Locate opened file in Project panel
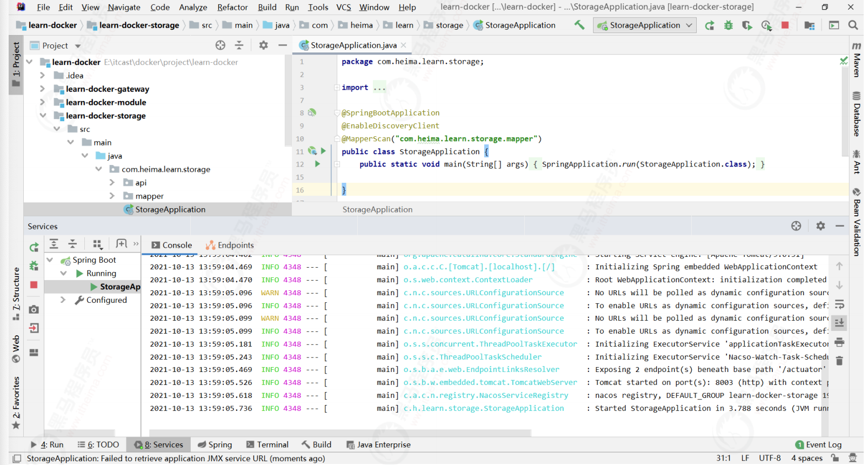The image size is (868, 465). 220,45
